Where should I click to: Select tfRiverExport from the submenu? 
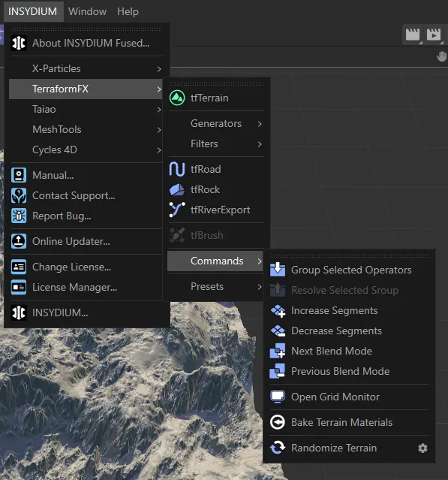click(217, 210)
